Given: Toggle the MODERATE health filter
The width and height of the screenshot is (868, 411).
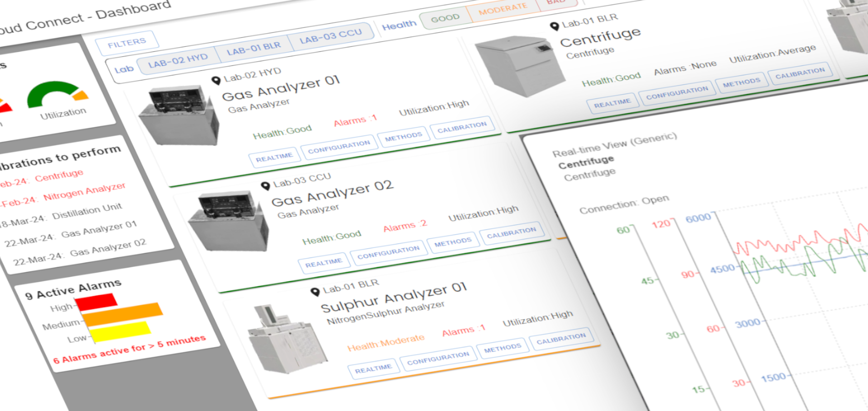Looking at the screenshot, I should 502,9.
